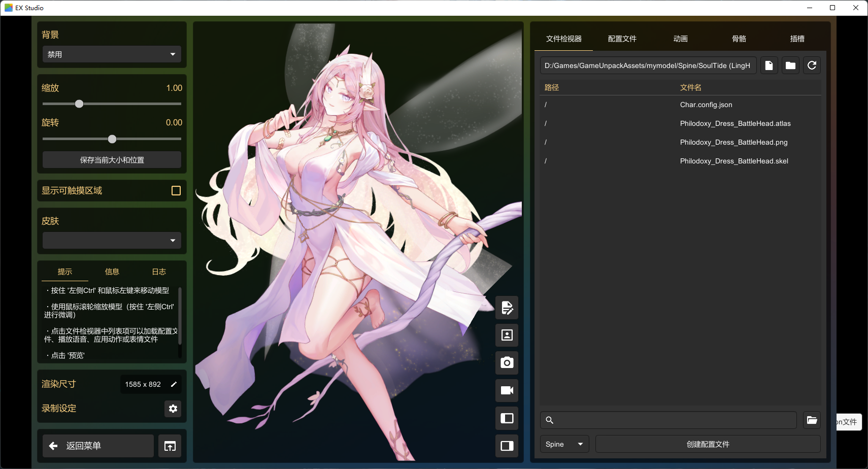
Task: Click the file path input field
Action: tap(648, 65)
